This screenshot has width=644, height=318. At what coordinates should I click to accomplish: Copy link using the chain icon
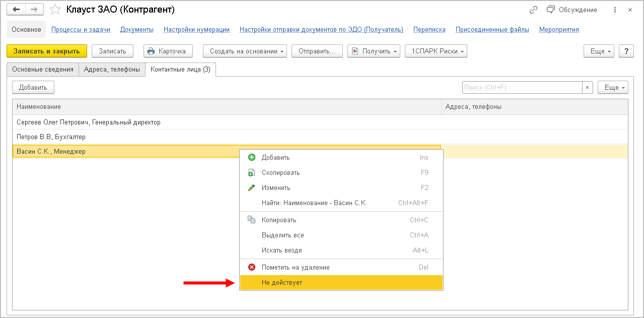pos(534,10)
